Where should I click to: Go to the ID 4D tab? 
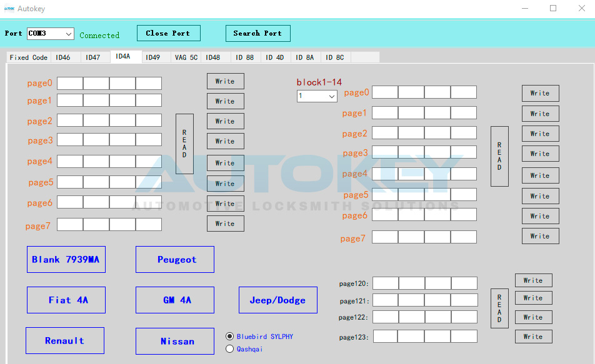click(x=275, y=57)
